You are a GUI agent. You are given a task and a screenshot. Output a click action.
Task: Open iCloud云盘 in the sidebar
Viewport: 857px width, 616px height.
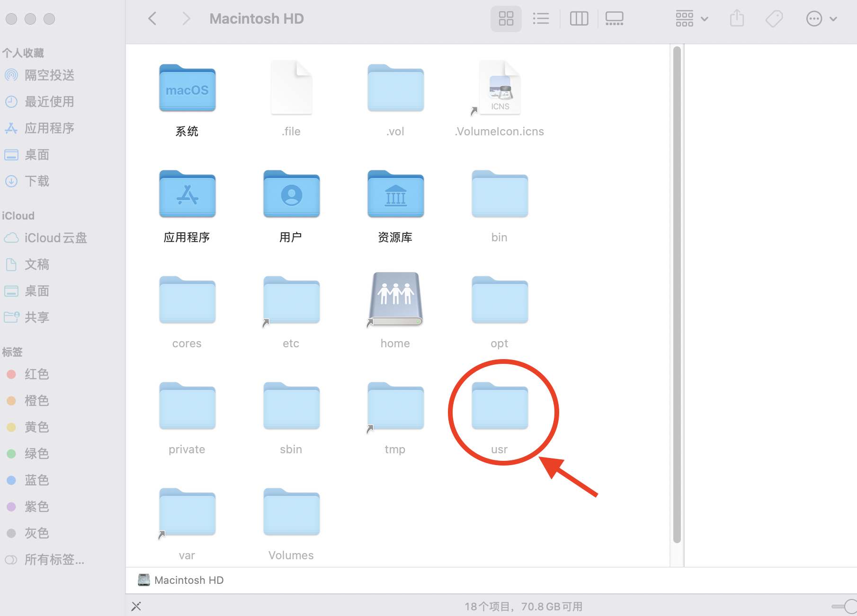pyautogui.click(x=54, y=238)
